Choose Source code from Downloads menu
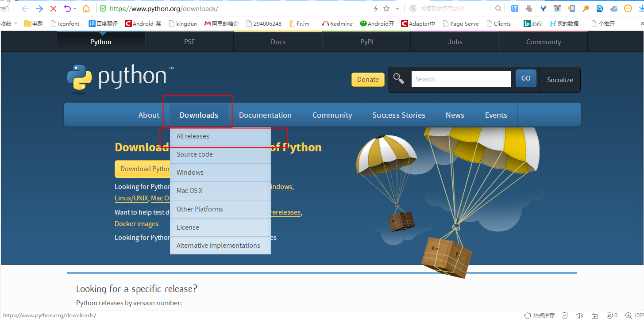Screen dimensions: 644x319 (220, 154)
